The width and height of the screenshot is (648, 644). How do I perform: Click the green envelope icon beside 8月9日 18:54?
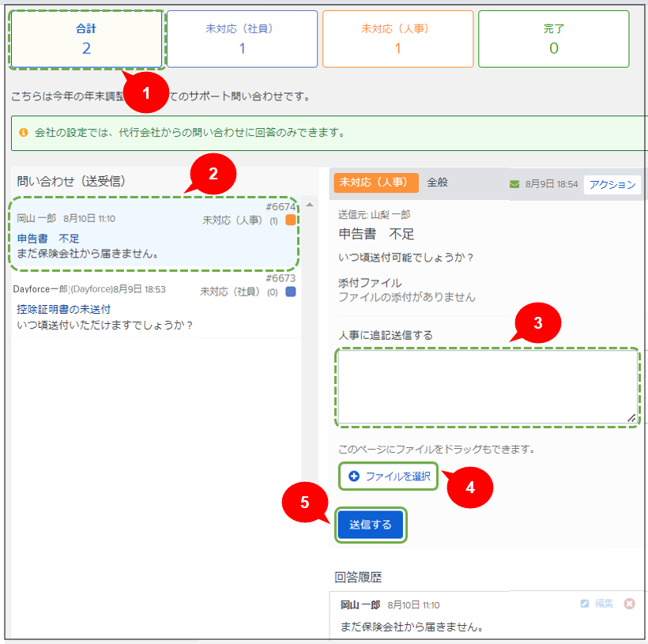coord(514,184)
